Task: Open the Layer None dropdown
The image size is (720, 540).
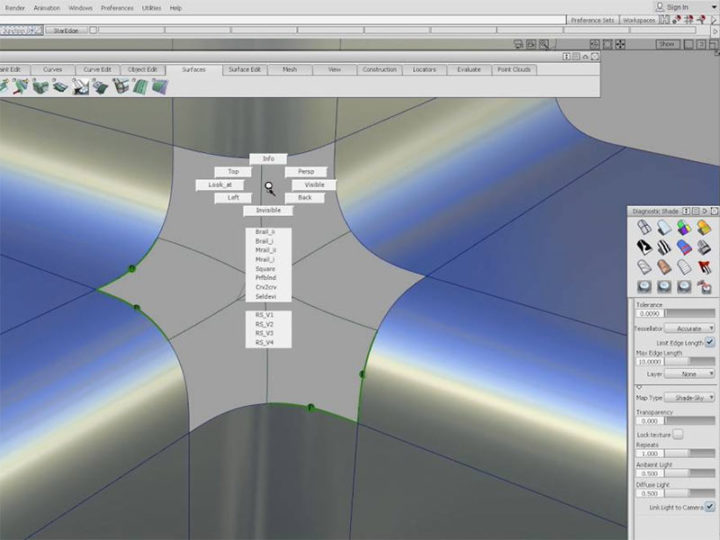Action: pyautogui.click(x=690, y=374)
